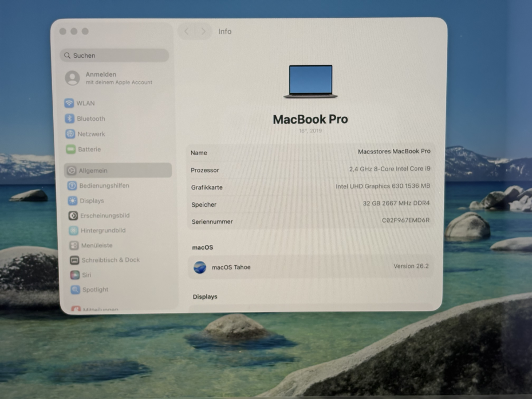Click the Allgemein gear icon
This screenshot has width=532, height=399.
tap(71, 171)
